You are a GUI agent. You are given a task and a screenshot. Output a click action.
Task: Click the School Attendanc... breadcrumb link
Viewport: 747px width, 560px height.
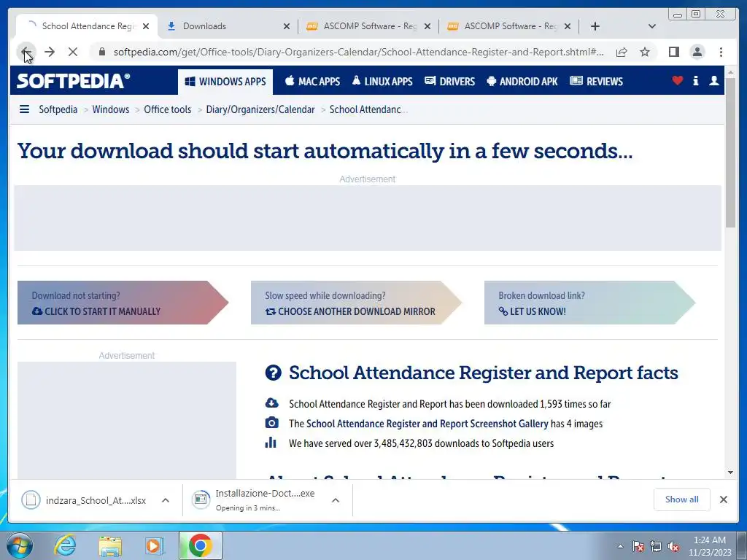[368, 109]
